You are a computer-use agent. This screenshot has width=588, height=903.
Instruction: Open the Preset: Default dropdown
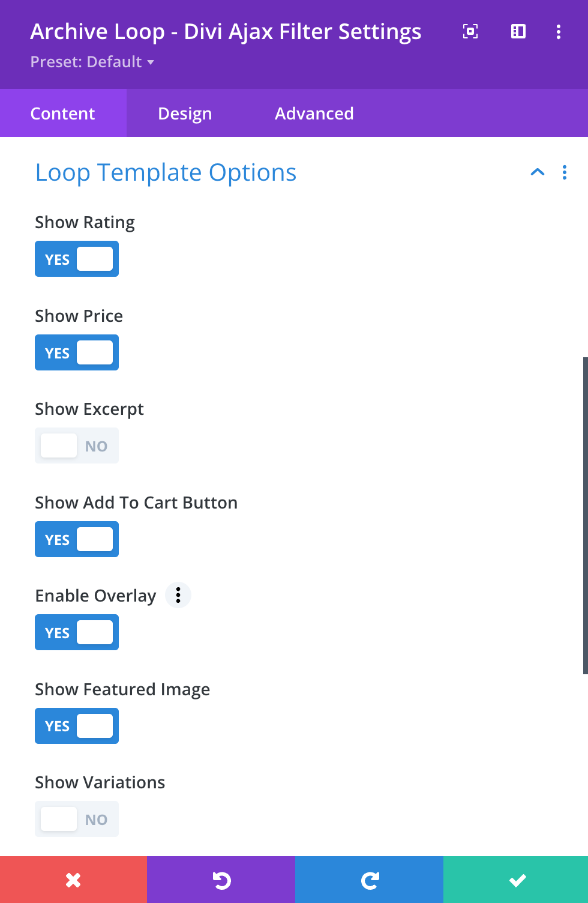coord(92,62)
